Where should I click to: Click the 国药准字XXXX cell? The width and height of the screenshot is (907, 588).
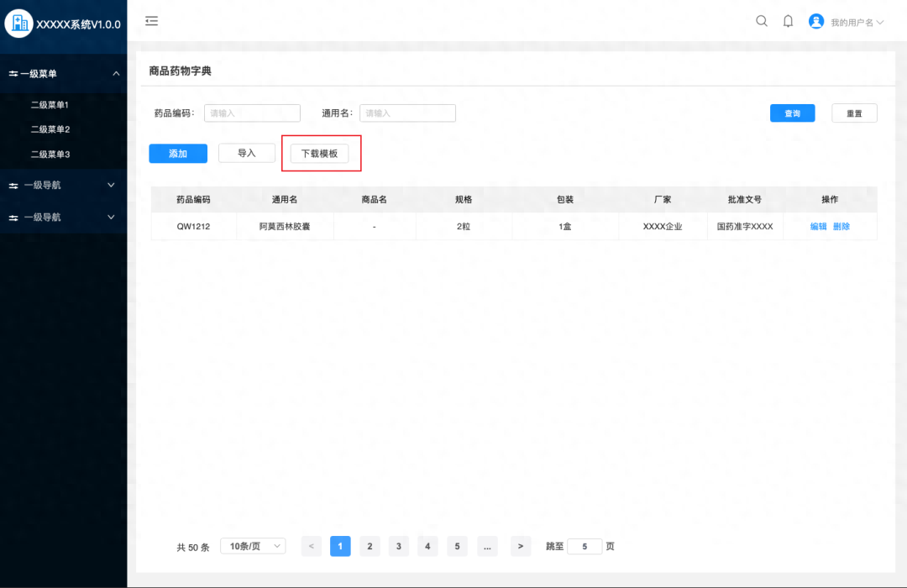[745, 226]
